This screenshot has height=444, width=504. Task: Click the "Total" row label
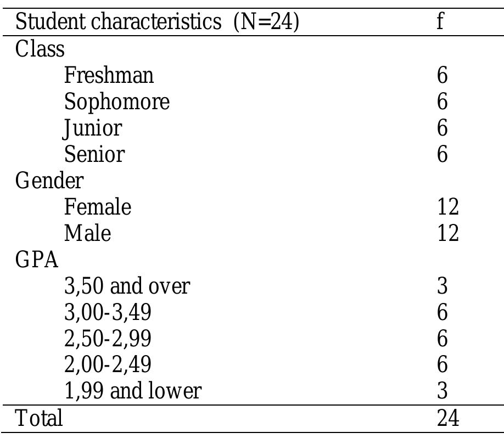[38, 418]
